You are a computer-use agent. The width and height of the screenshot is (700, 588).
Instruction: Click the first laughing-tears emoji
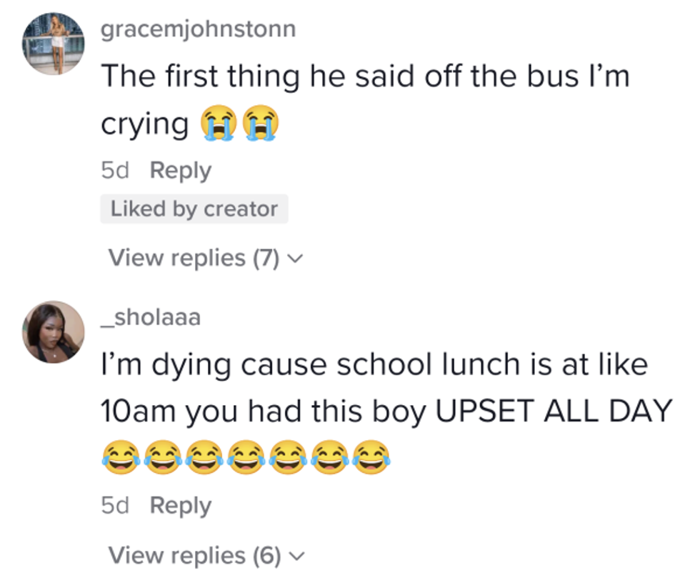[120, 457]
